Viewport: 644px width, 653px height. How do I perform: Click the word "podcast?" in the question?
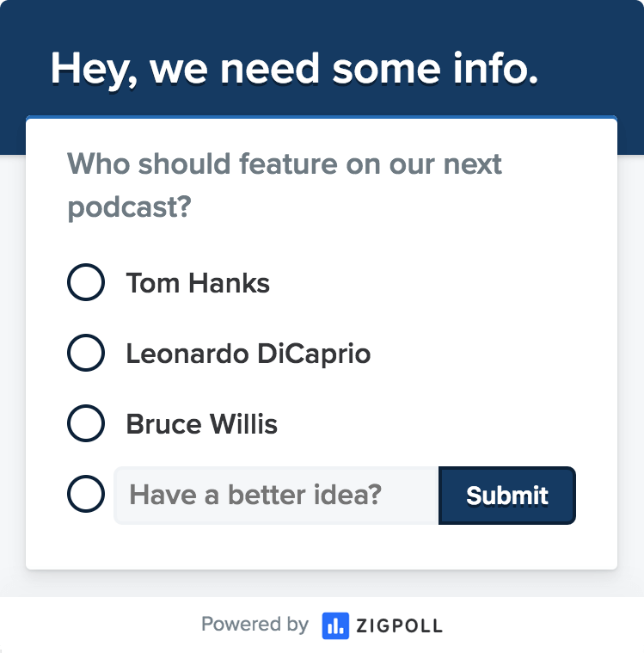pyautogui.click(x=129, y=207)
